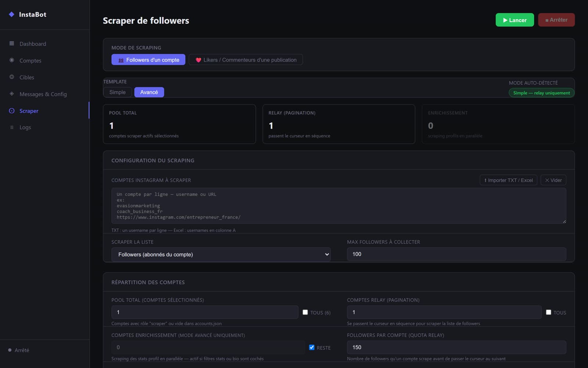588x368 pixels.
Task: Click the Max followers à collecter field
Action: [x=456, y=254]
